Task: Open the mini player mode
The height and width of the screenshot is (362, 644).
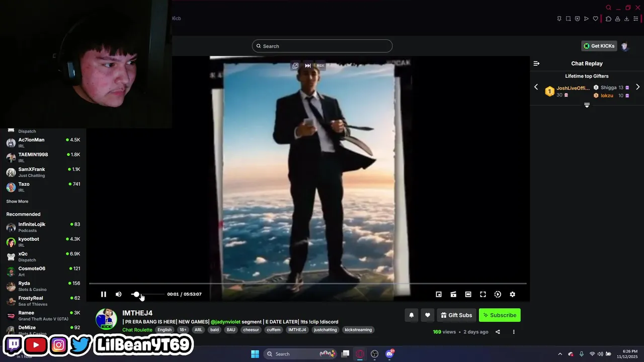Action: (x=439, y=294)
